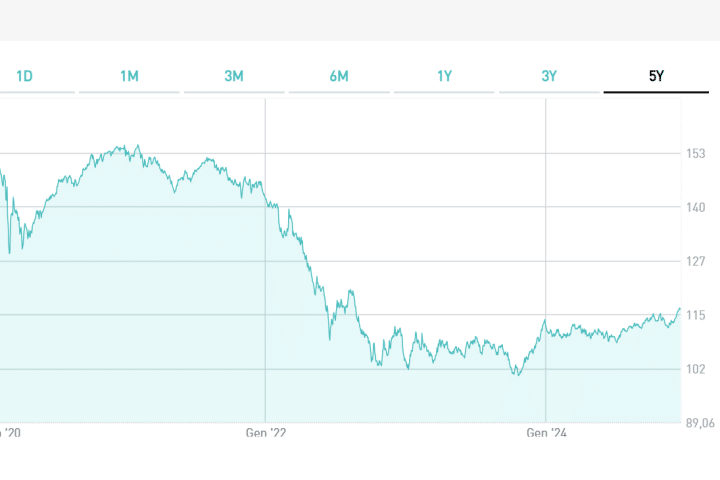Select the 1D time range tab
720x480 pixels.
coord(26,76)
